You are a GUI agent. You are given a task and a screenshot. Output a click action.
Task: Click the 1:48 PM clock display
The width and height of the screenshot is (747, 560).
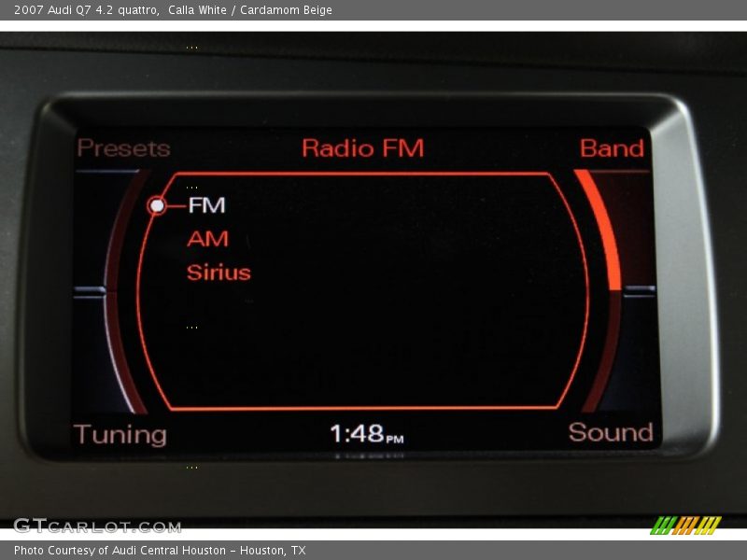[366, 434]
